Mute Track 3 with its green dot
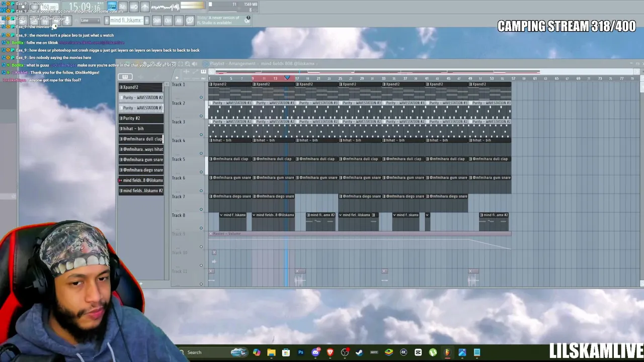This screenshot has width=644, height=362. point(201,135)
